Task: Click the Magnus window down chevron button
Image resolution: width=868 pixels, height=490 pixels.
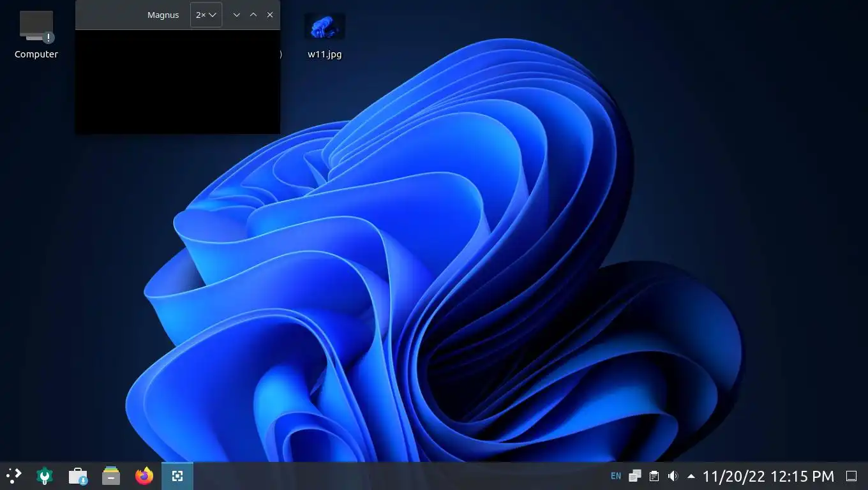Action: pos(236,15)
